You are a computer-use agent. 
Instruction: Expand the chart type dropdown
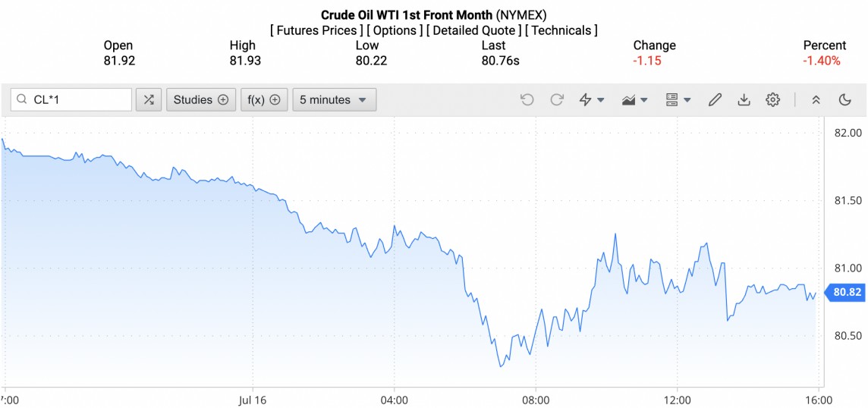click(x=634, y=99)
